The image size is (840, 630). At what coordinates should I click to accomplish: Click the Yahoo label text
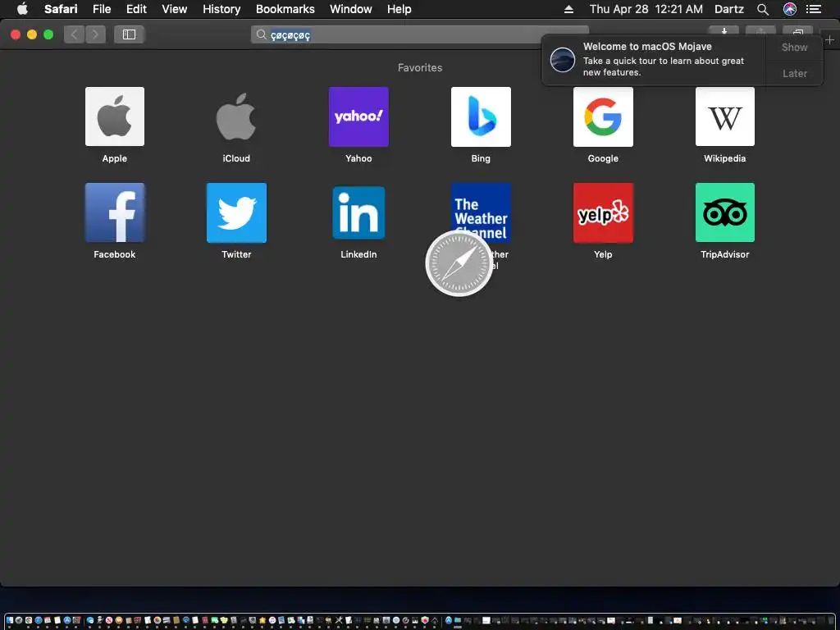[358, 158]
